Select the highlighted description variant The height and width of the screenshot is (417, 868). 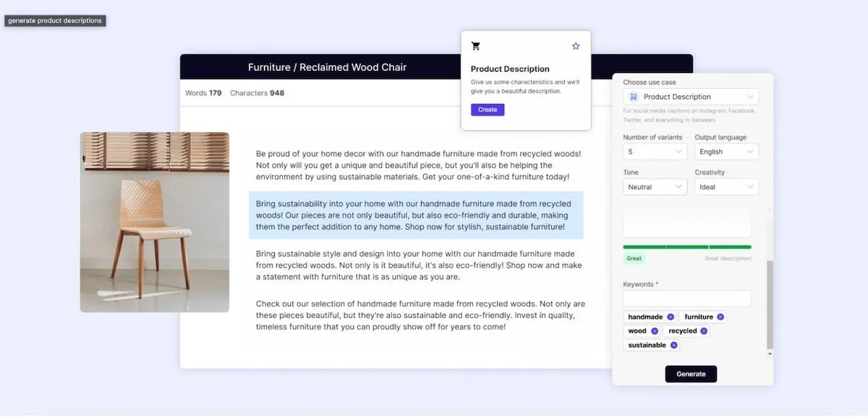pos(416,215)
